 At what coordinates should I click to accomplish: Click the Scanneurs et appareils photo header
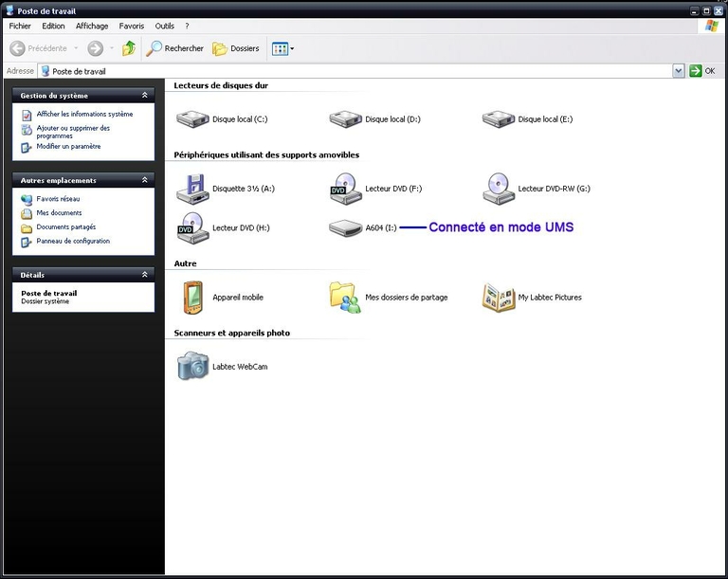[231, 333]
